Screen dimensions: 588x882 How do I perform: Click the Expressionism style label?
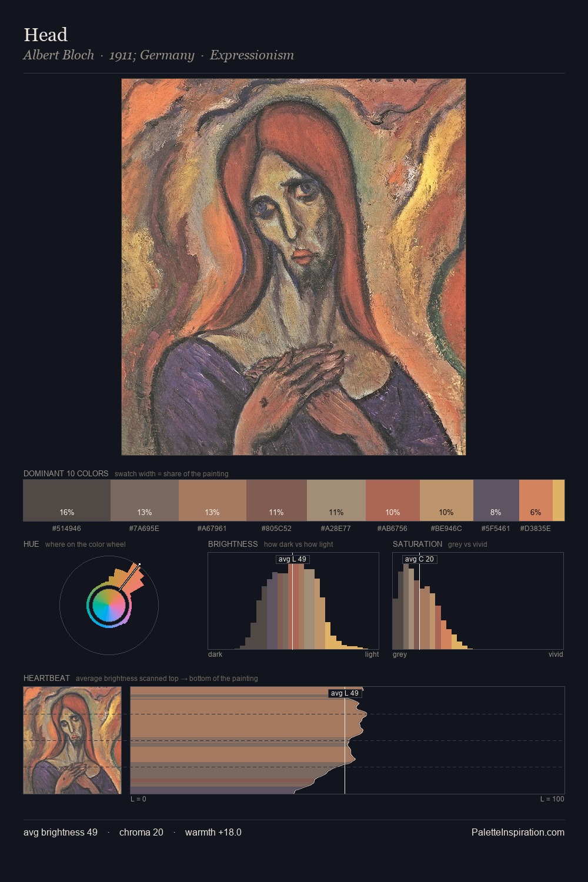pyautogui.click(x=252, y=55)
